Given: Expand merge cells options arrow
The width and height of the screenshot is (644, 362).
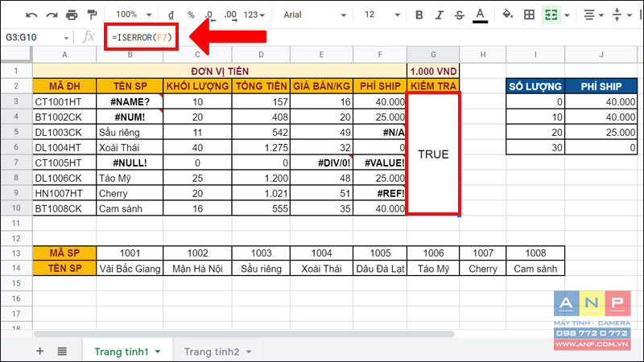Looking at the screenshot, I should pos(568,15).
